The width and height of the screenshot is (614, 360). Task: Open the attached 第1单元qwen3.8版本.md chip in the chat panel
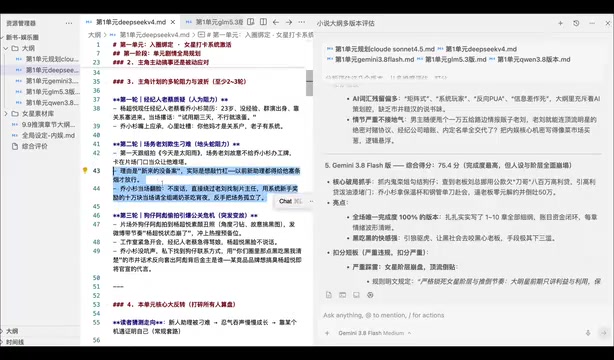(x=530, y=60)
